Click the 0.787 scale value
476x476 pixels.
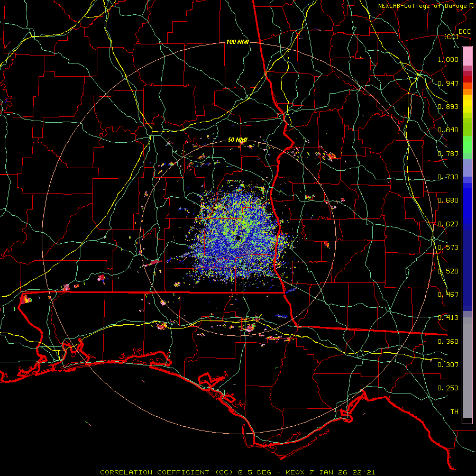(448, 153)
